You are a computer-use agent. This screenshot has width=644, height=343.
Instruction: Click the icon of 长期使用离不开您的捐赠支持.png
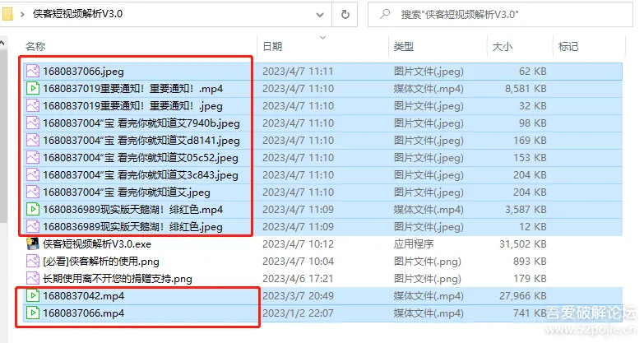pyautogui.click(x=33, y=278)
